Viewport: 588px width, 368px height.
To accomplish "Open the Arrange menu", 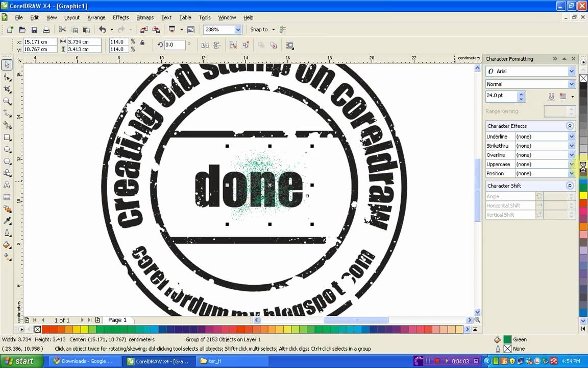I will point(96,17).
